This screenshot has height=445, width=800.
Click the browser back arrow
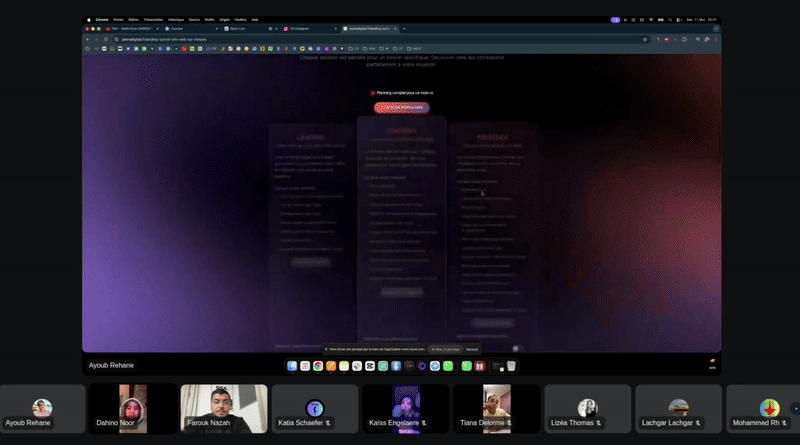click(x=88, y=39)
